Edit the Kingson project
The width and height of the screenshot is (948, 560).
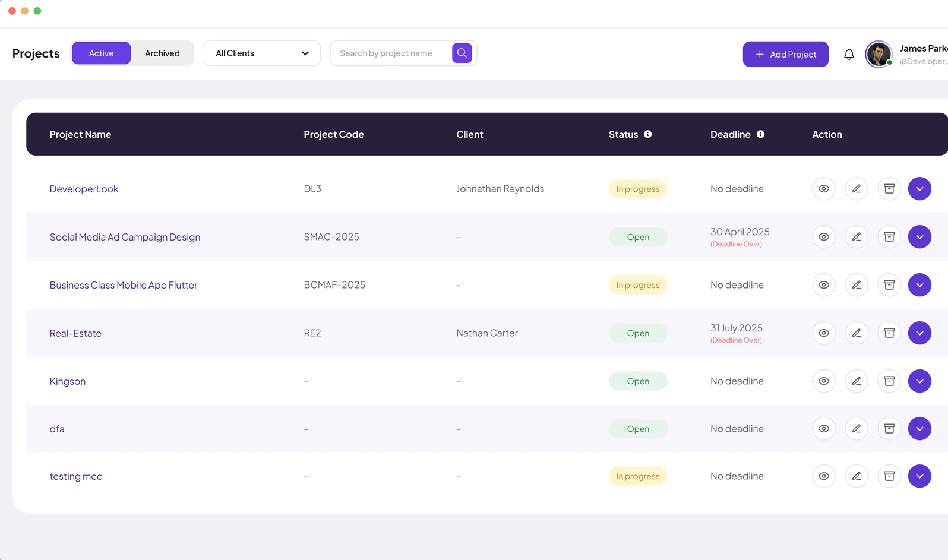click(x=857, y=381)
